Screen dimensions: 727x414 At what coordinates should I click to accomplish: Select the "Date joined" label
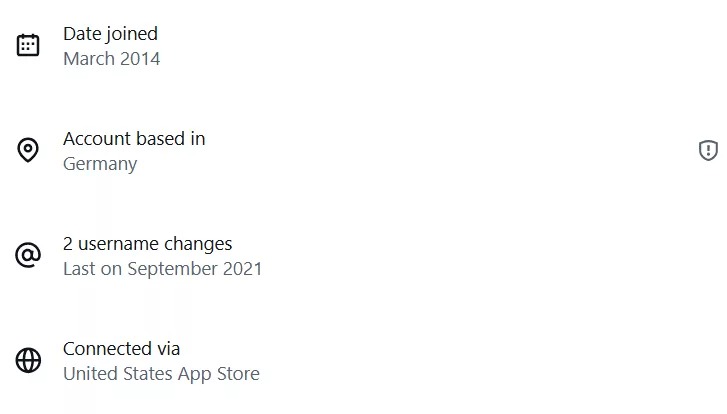tap(110, 34)
